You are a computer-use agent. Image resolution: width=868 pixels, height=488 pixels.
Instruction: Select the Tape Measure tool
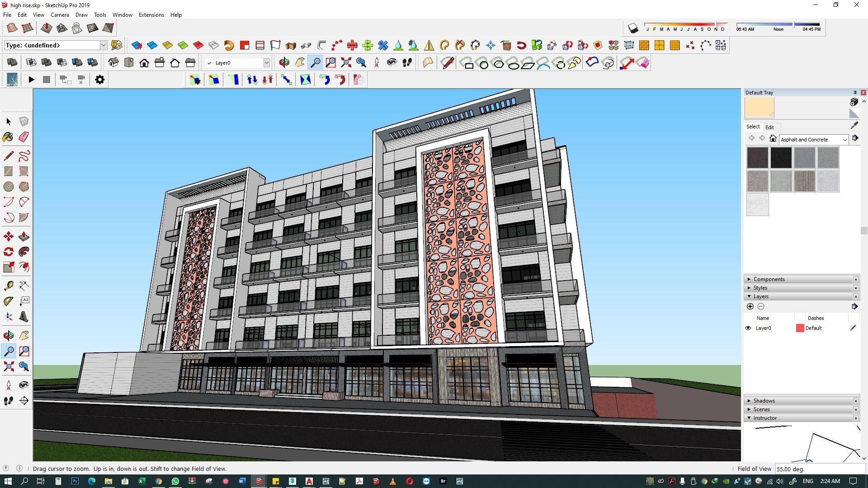coord(8,286)
